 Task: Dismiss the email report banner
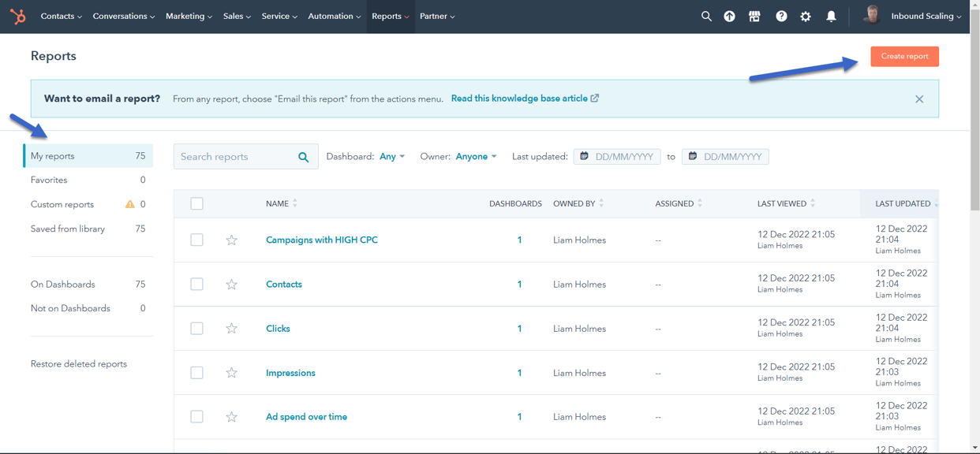pyautogui.click(x=919, y=99)
